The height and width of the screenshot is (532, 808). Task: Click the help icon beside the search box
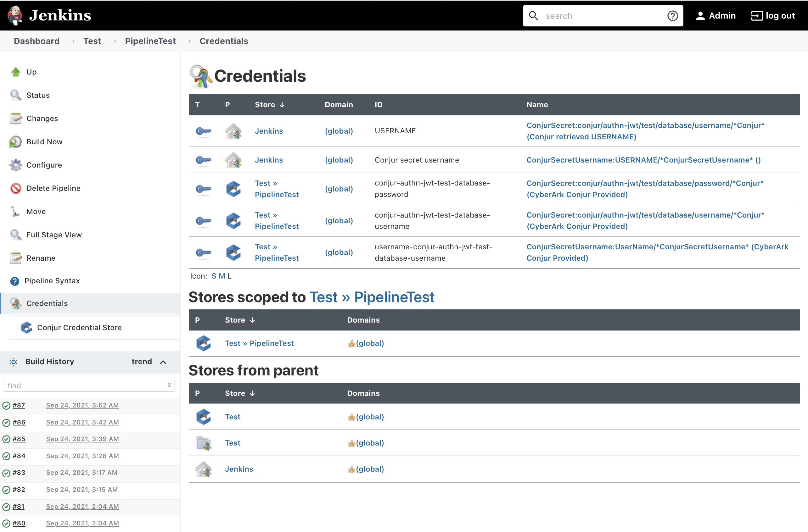coord(672,16)
